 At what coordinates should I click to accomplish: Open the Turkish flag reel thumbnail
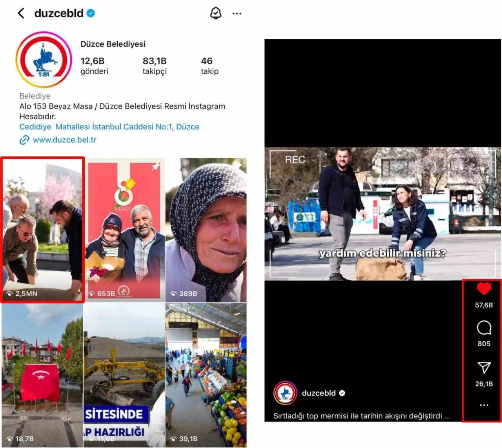tap(42, 375)
